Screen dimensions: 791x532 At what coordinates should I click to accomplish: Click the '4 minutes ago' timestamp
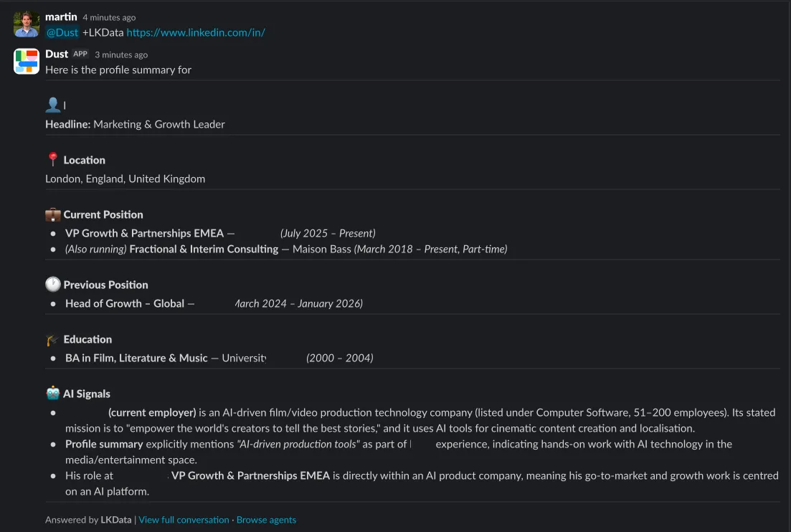[109, 18]
